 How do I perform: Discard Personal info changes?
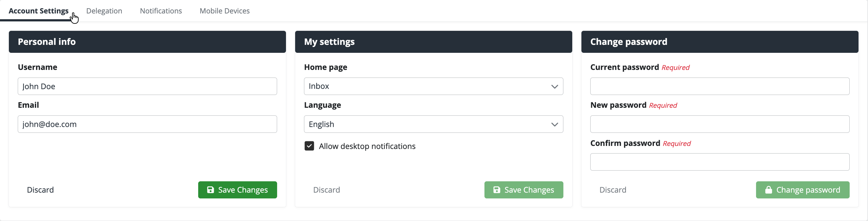click(x=40, y=190)
